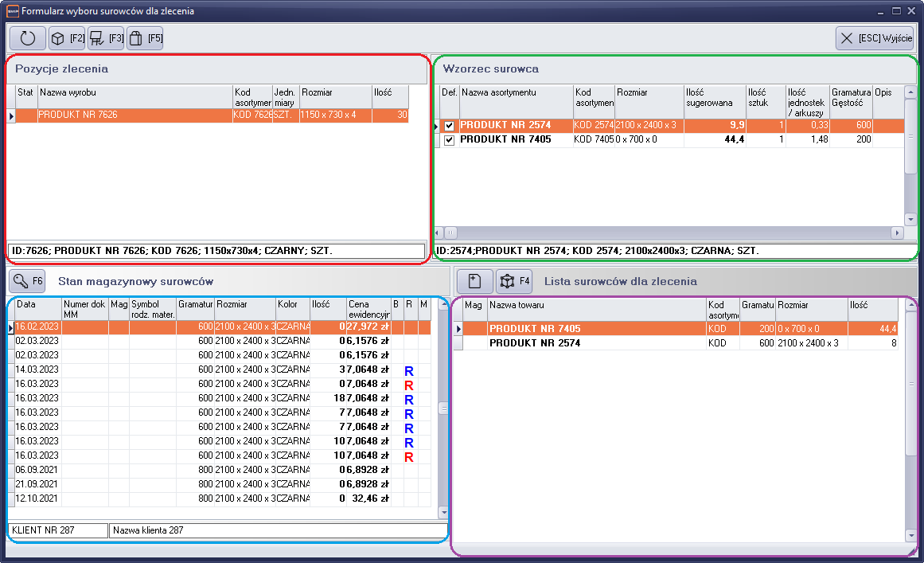Viewport: 924px width, 563px height.
Task: Click the KLIENT NR 287 field
Action: pyautogui.click(x=57, y=530)
